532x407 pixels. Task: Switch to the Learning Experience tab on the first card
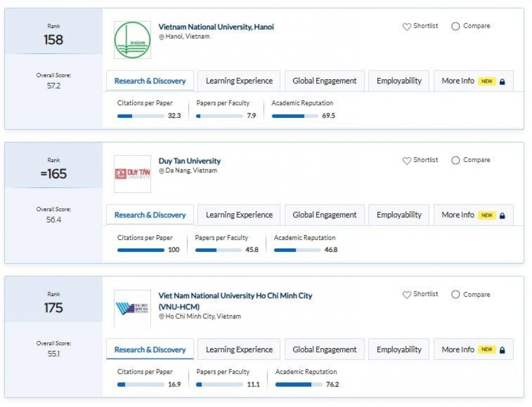coord(239,81)
